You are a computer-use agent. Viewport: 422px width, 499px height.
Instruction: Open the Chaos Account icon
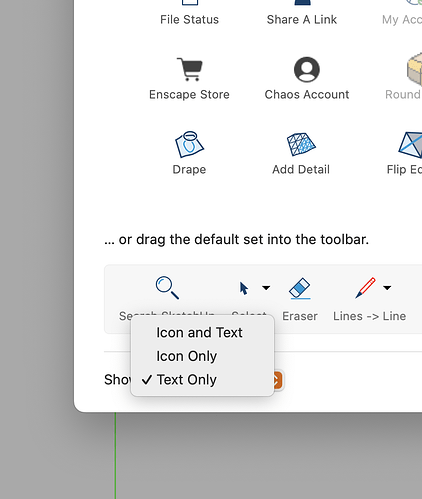coord(307,69)
